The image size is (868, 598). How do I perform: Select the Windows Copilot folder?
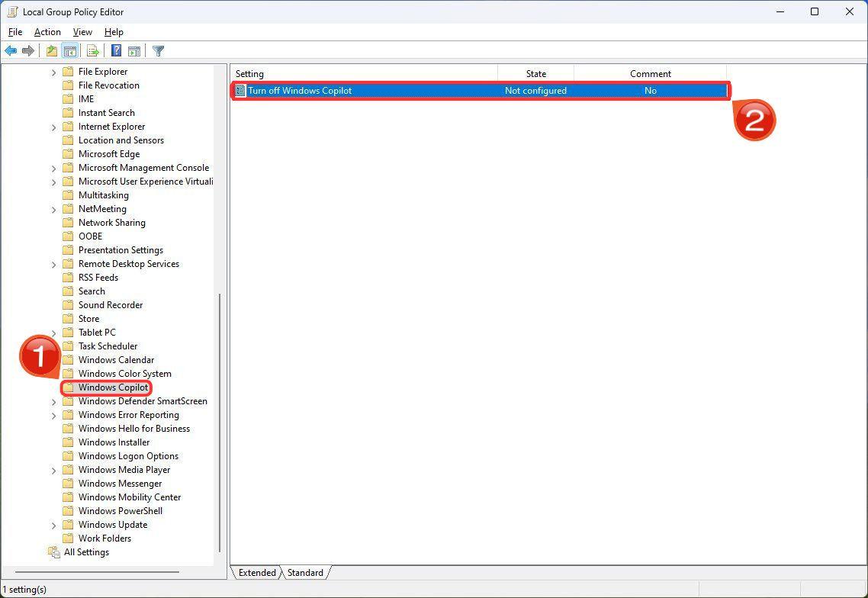[113, 387]
